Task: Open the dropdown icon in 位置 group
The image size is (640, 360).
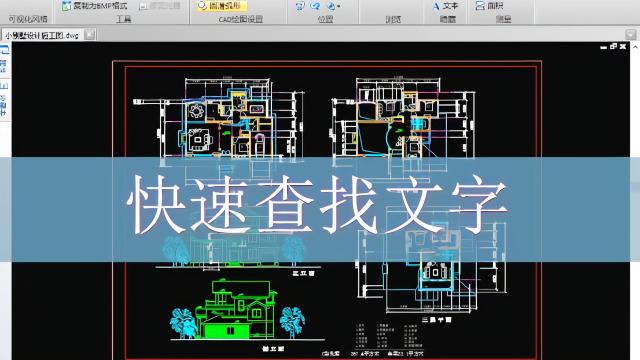Action: (x=333, y=6)
